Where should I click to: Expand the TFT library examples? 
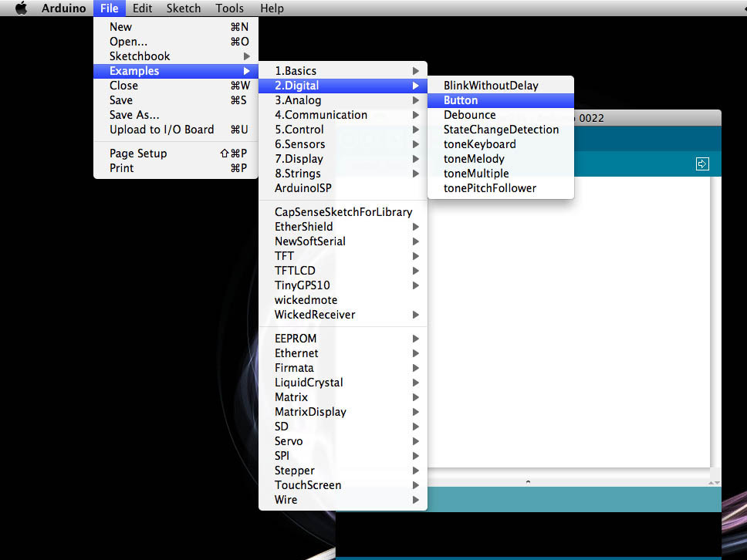(x=343, y=256)
